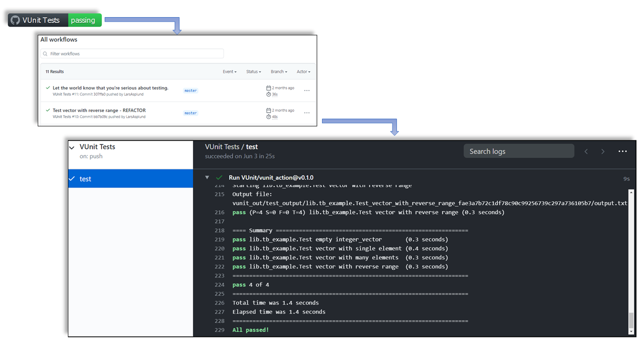Click the calendar icon in the VUnit Tests #11 row

click(269, 88)
